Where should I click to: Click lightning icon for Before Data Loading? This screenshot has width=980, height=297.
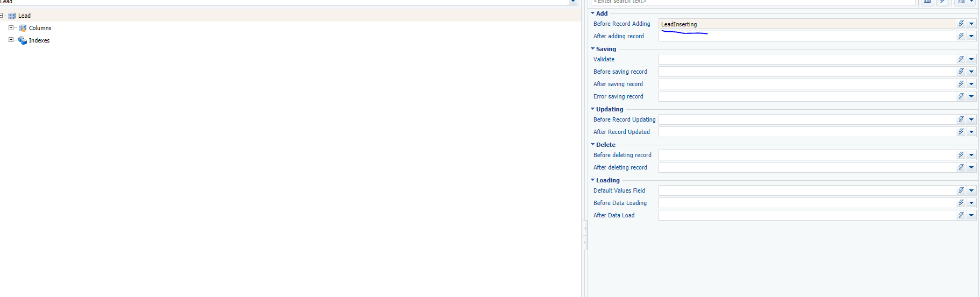click(961, 203)
